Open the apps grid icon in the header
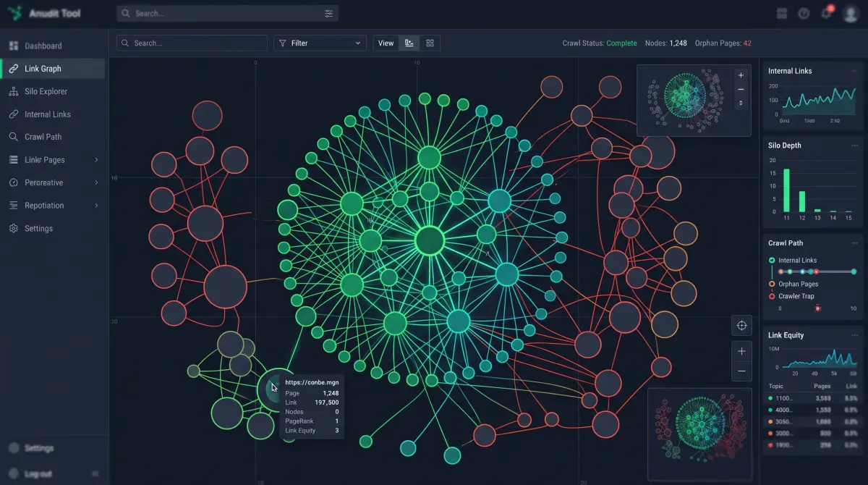 pos(781,13)
